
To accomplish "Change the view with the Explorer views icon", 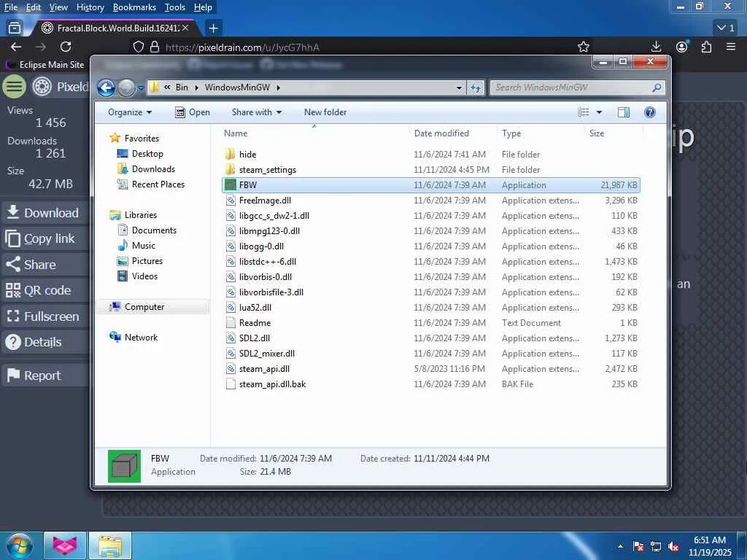I will click(583, 112).
